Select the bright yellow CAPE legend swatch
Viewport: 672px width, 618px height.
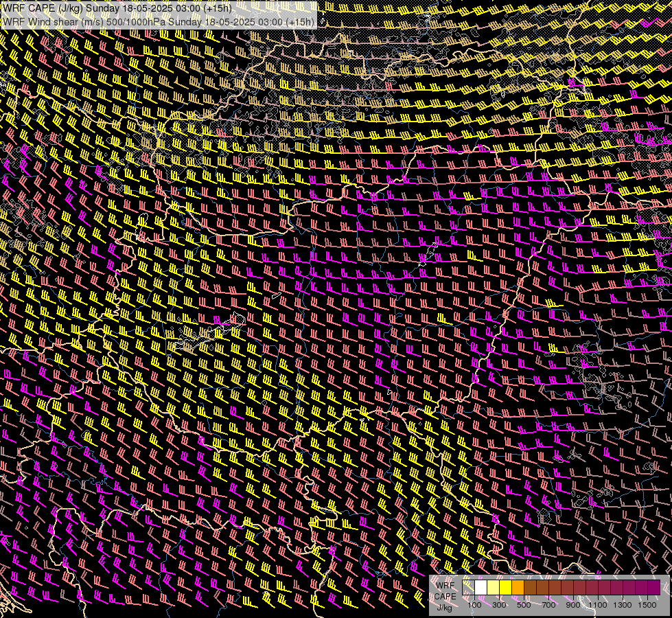505,588
